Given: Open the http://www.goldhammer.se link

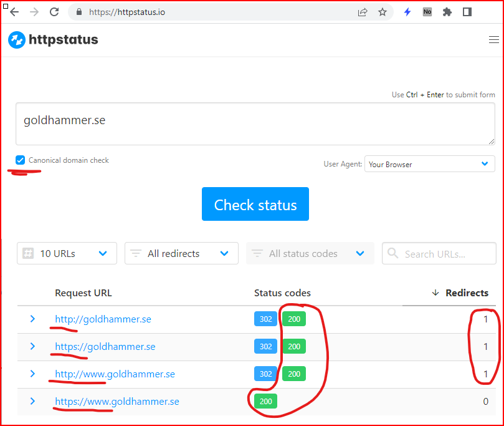Looking at the screenshot, I should (115, 374).
